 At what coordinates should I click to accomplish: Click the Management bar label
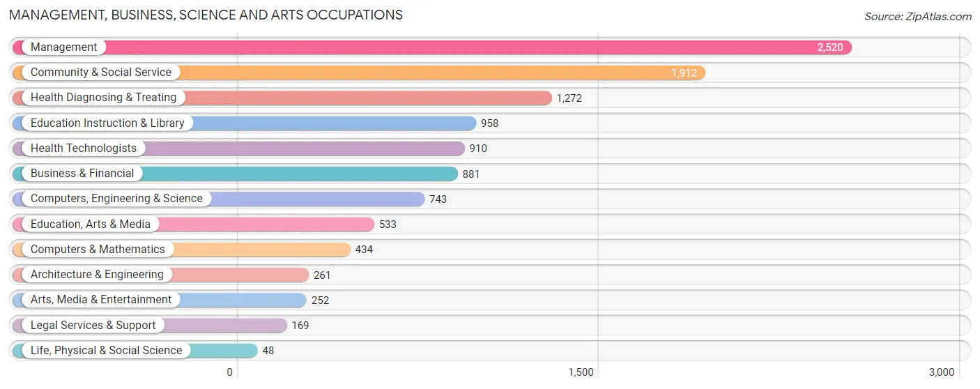pos(63,47)
